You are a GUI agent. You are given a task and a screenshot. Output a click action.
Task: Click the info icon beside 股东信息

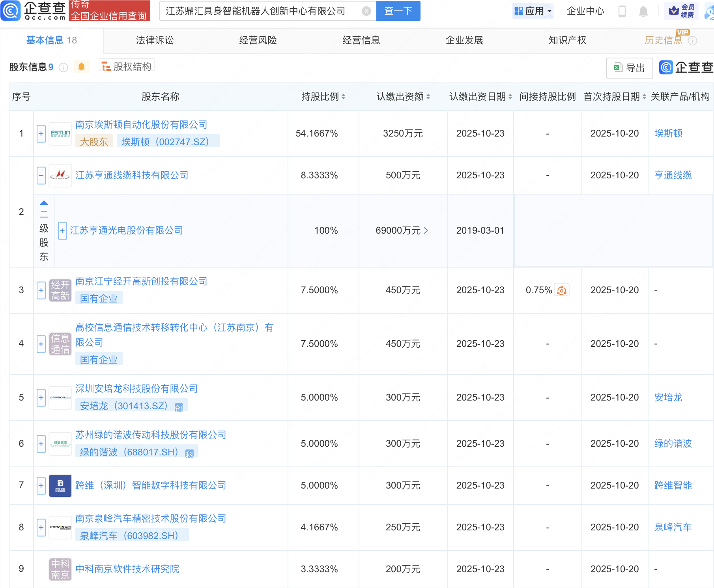pos(63,67)
